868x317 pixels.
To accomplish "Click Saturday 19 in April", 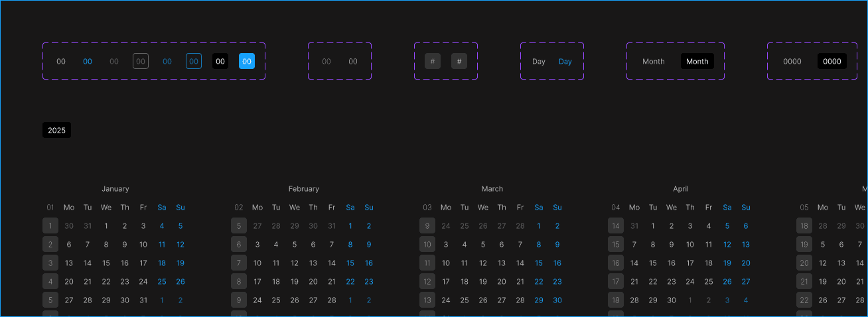I will pyautogui.click(x=727, y=263).
